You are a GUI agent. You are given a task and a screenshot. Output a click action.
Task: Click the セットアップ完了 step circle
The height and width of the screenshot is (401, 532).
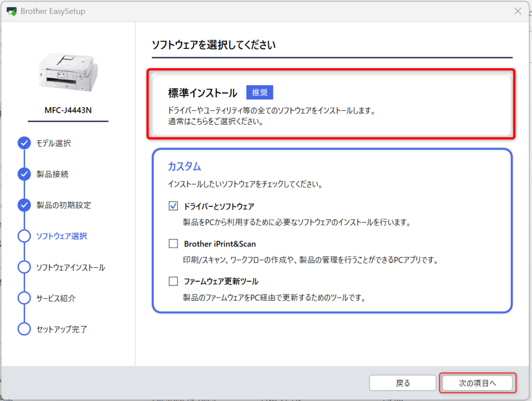24,329
